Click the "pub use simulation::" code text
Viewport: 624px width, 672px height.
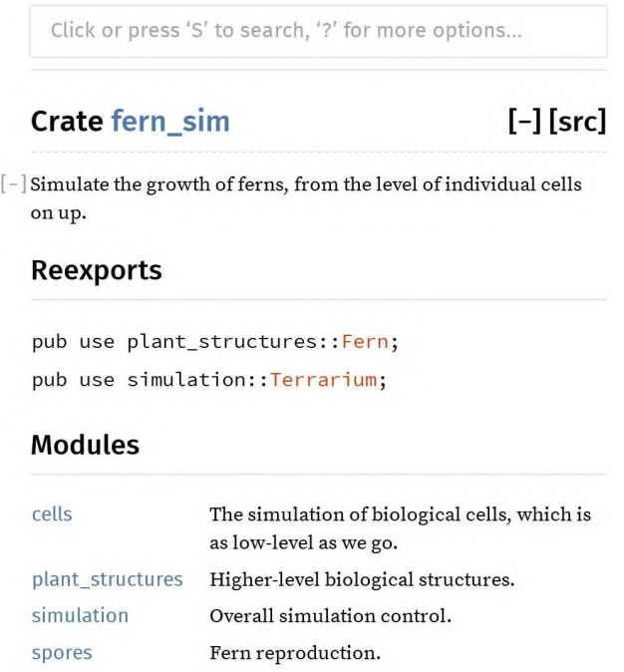(x=151, y=380)
